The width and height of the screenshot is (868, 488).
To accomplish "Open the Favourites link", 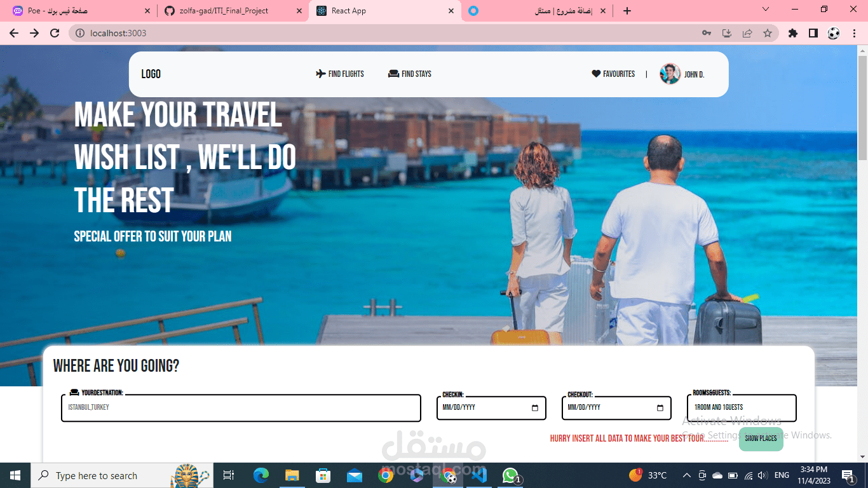I will [613, 74].
